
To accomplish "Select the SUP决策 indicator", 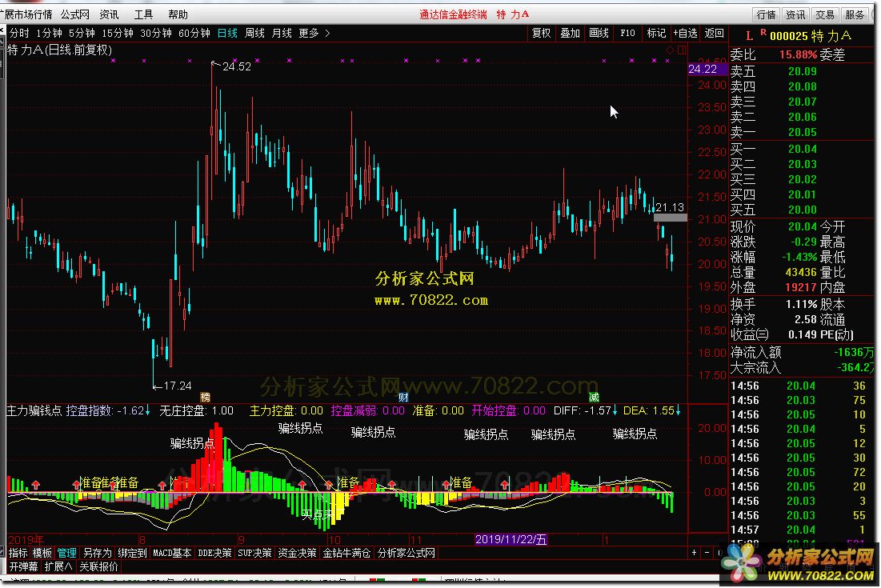I will pyautogui.click(x=254, y=553).
